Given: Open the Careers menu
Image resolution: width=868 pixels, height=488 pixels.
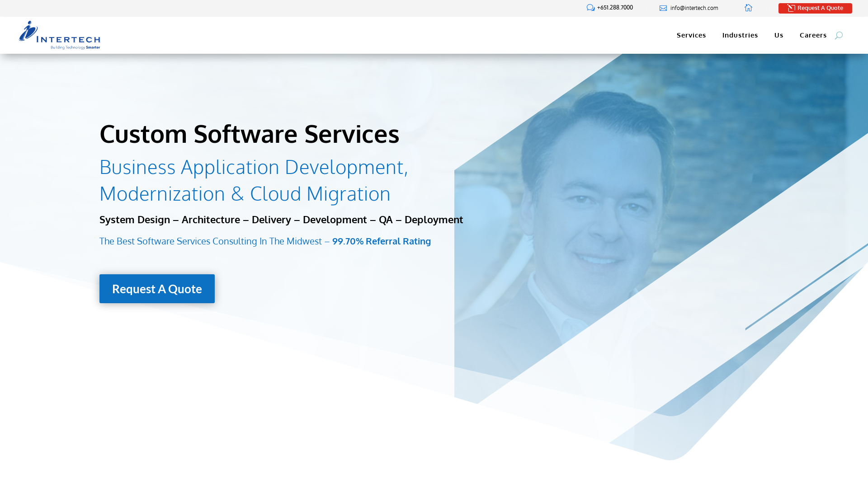Looking at the screenshot, I should click(x=813, y=35).
